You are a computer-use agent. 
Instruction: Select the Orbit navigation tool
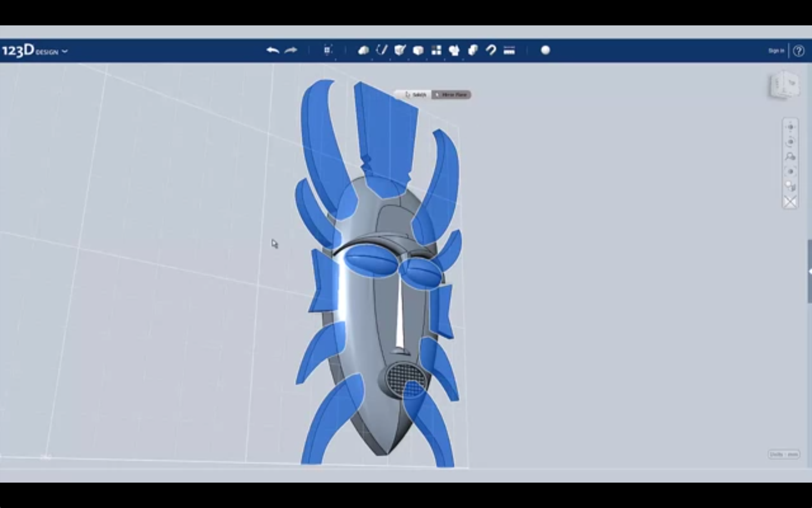790,142
